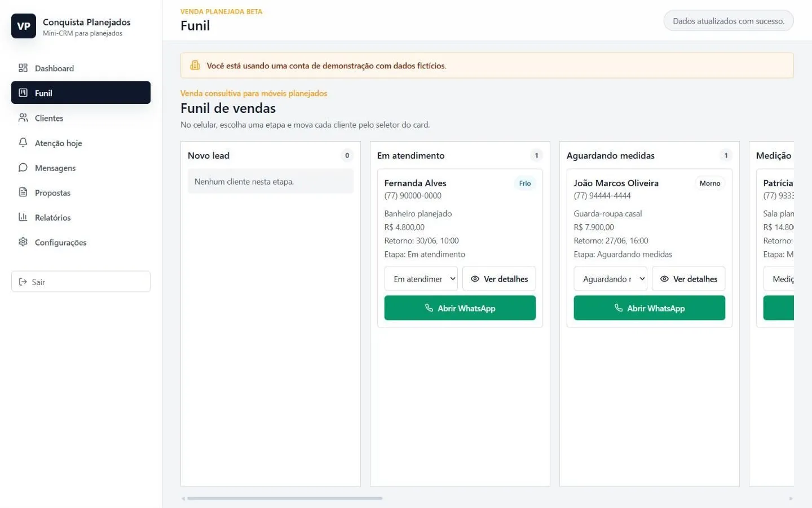Click the horizontal scrollbar under the funnel board
The width and height of the screenshot is (812, 508).
pyautogui.click(x=285, y=498)
